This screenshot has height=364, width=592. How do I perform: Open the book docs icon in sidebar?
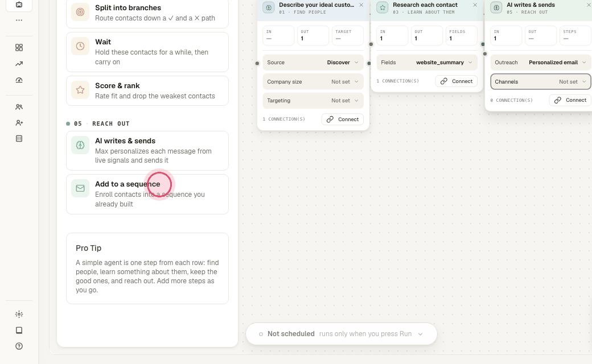click(x=19, y=330)
